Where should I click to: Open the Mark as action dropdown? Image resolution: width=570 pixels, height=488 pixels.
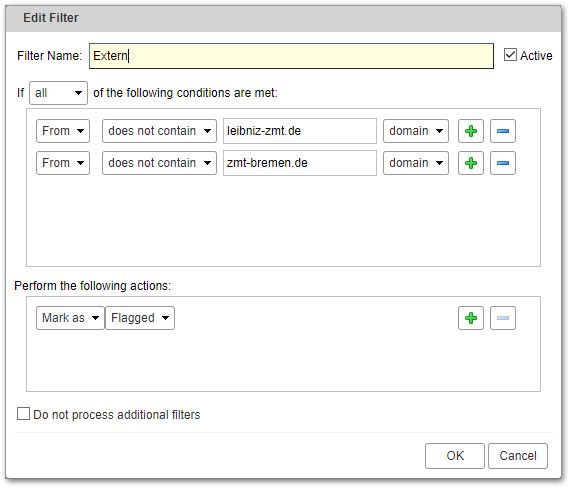tap(70, 318)
